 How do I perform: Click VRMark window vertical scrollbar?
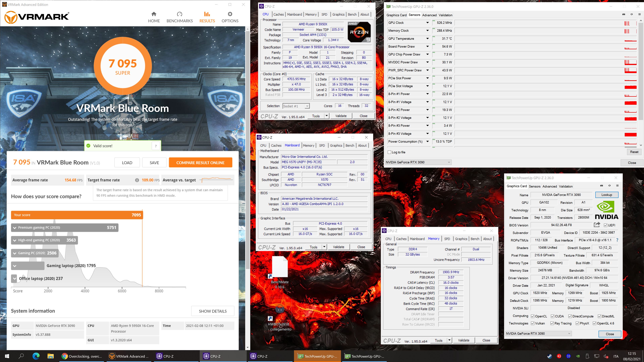click(248, 150)
